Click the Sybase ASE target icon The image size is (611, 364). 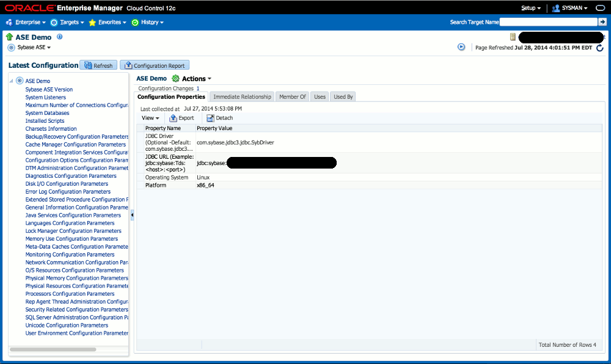pyautogui.click(x=11, y=48)
